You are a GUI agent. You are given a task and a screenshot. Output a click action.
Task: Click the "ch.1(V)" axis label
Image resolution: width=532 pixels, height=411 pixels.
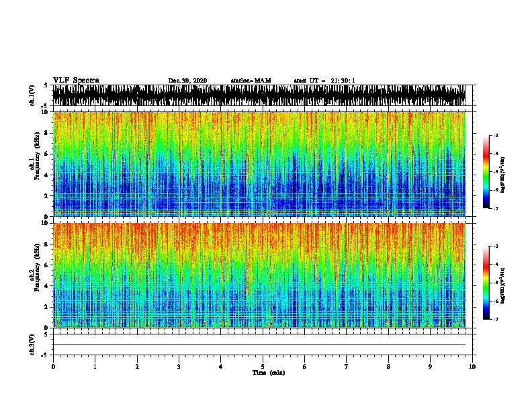tap(32, 95)
